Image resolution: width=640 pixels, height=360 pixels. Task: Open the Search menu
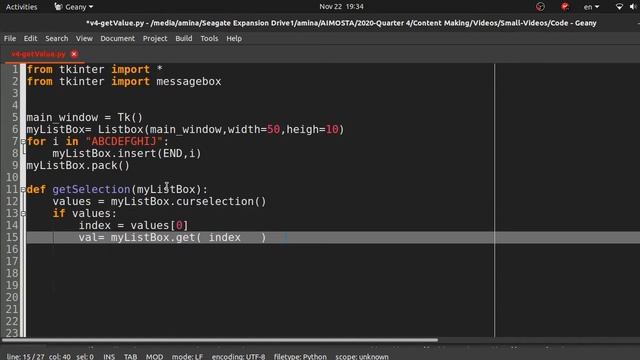tap(56, 38)
